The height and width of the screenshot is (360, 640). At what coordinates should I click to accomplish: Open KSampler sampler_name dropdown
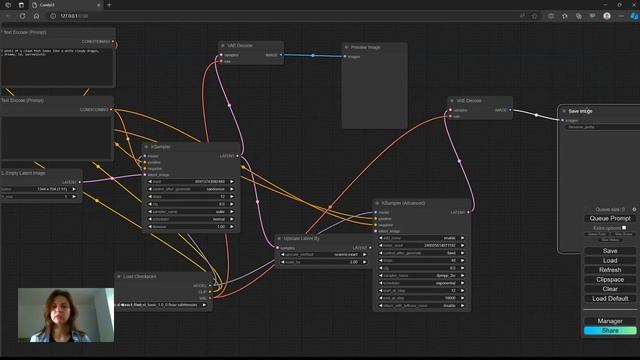191,212
